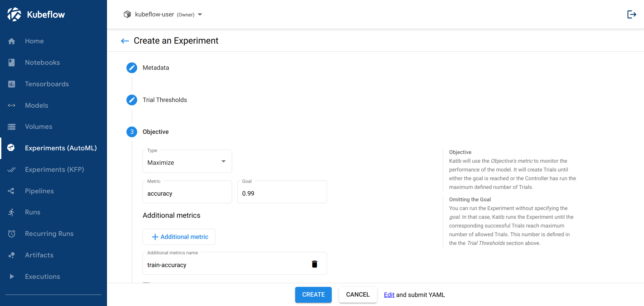
Task: Click the CREATE button
Action: click(313, 295)
